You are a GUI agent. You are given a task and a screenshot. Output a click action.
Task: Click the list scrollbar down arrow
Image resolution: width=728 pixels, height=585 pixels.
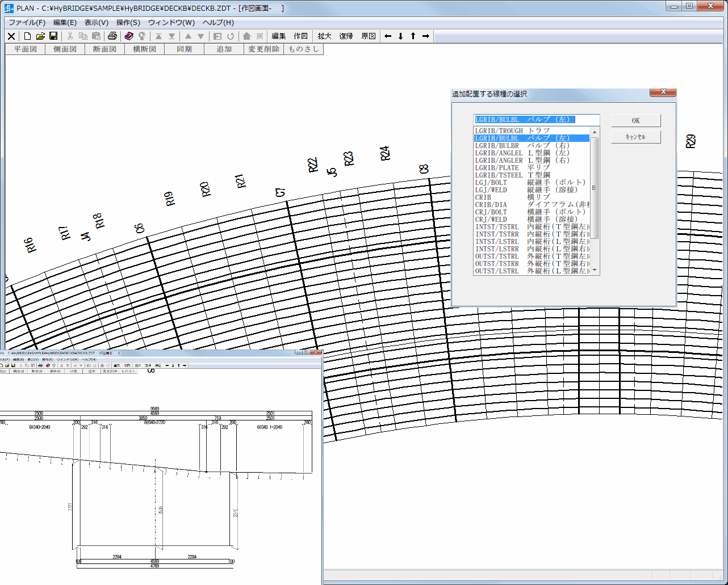click(595, 271)
